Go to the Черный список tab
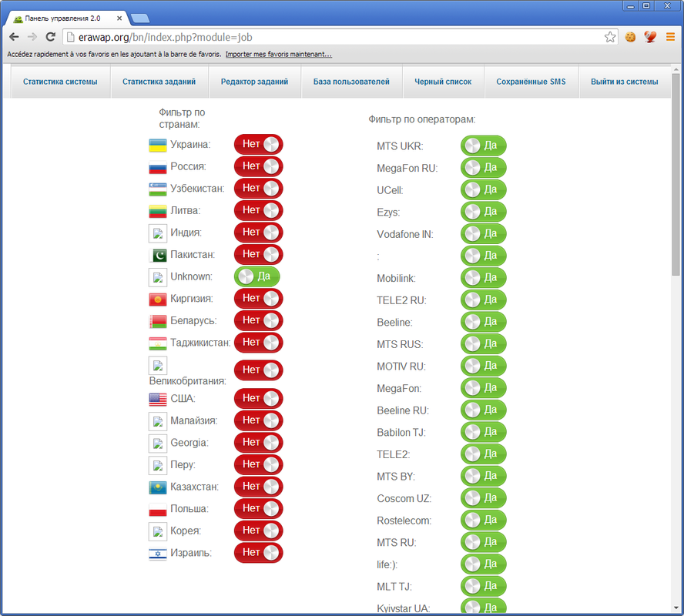This screenshot has height=616, width=684. point(439,82)
